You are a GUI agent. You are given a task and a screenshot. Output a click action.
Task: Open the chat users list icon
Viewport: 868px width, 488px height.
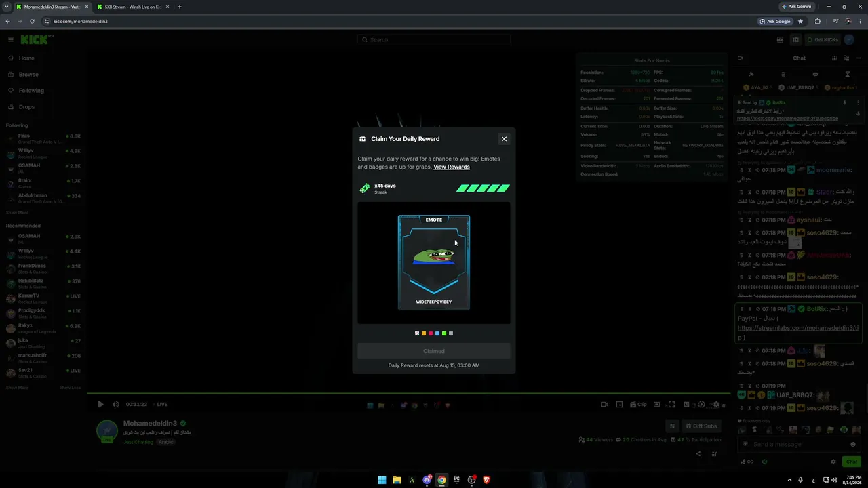(846, 58)
